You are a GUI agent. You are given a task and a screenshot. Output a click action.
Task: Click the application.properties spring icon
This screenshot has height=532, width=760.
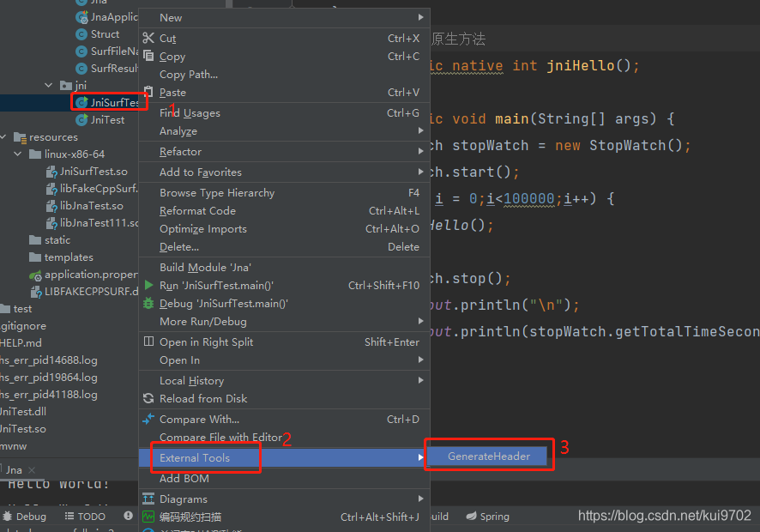[x=35, y=275]
